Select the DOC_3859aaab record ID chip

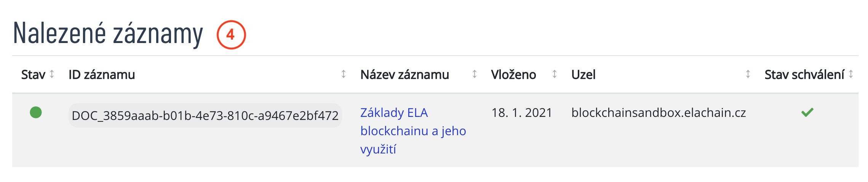point(205,115)
